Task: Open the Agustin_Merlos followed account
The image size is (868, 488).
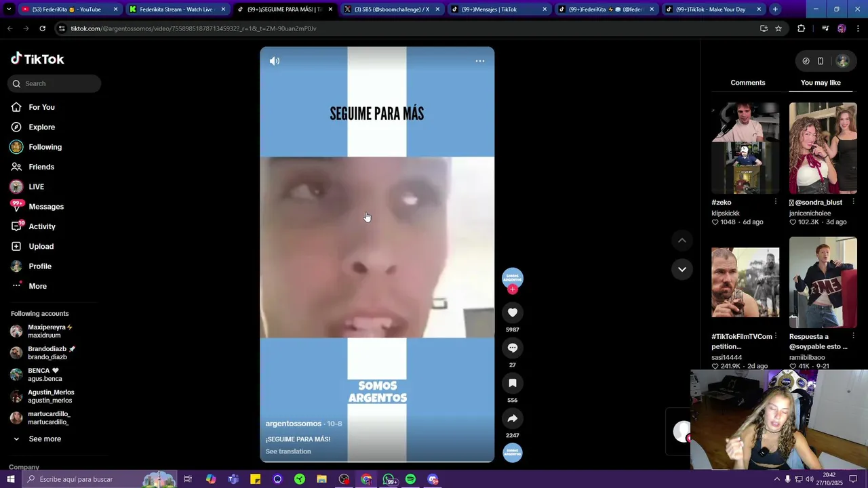Action: 50,396
